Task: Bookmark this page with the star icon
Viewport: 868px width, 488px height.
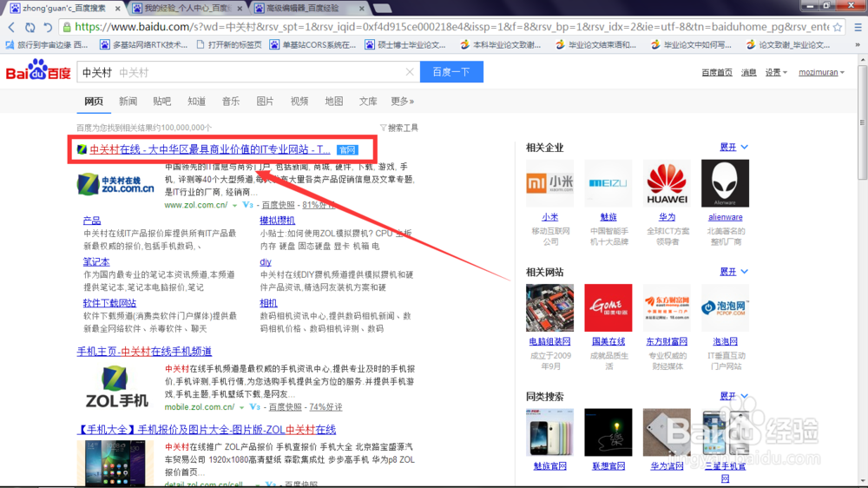Action: click(x=838, y=27)
